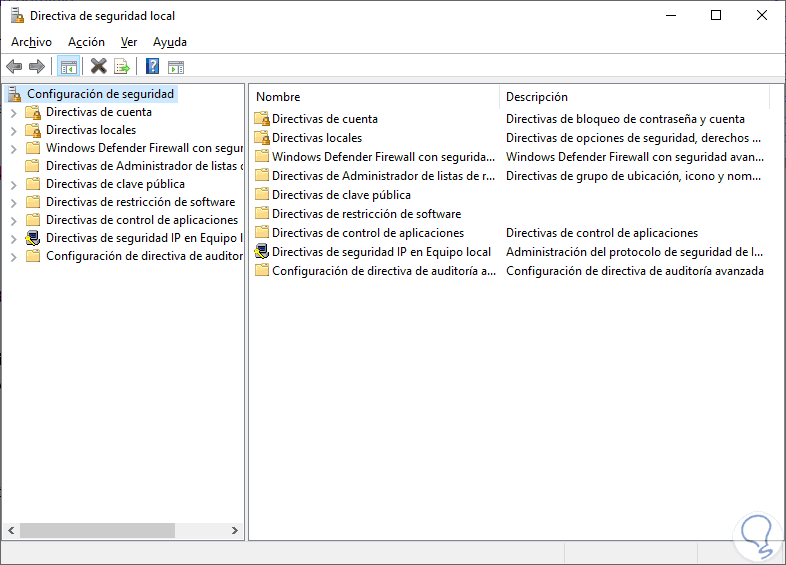Minimize the Directiva de seguridad local window
The height and width of the screenshot is (565, 786).
(x=671, y=16)
